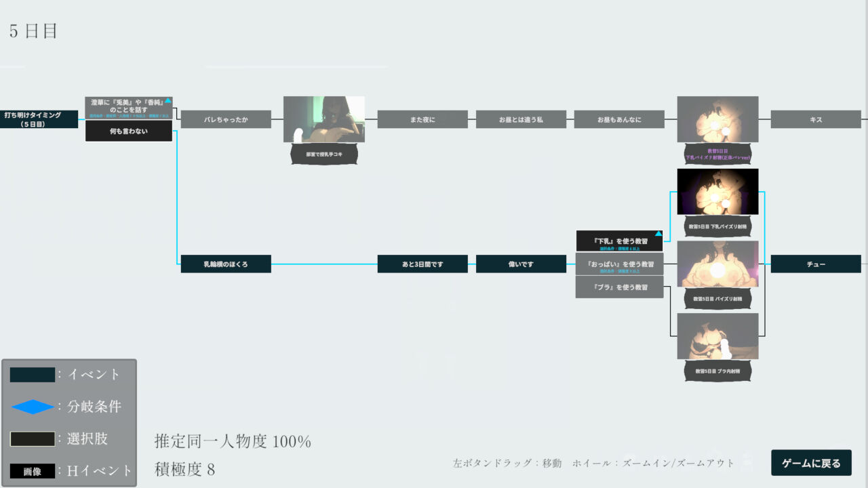Select the 打ち明けタイミング(5日目) event node
Image resolution: width=868 pixels, height=488 pixels.
tap(39, 119)
